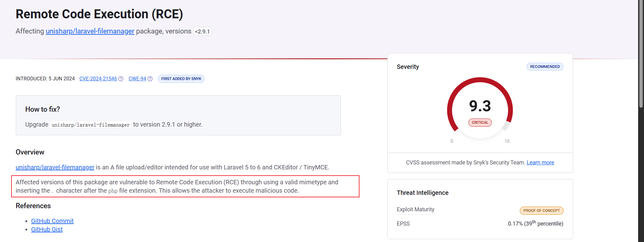Open the GitHub Gist reference

pos(47,229)
